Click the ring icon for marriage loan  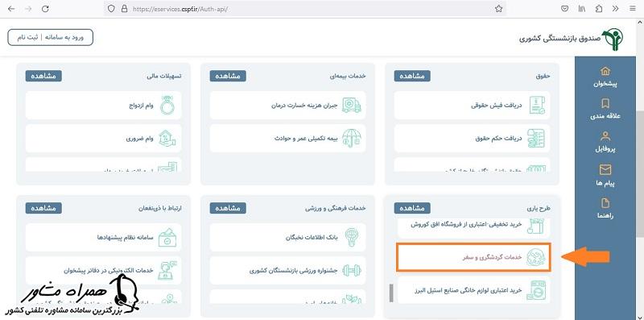(167, 106)
